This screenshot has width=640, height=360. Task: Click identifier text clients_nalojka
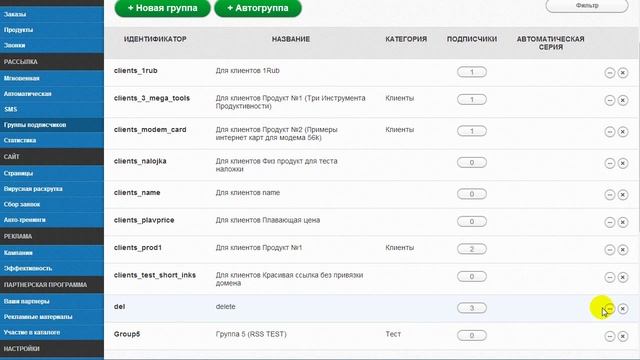pyautogui.click(x=140, y=161)
